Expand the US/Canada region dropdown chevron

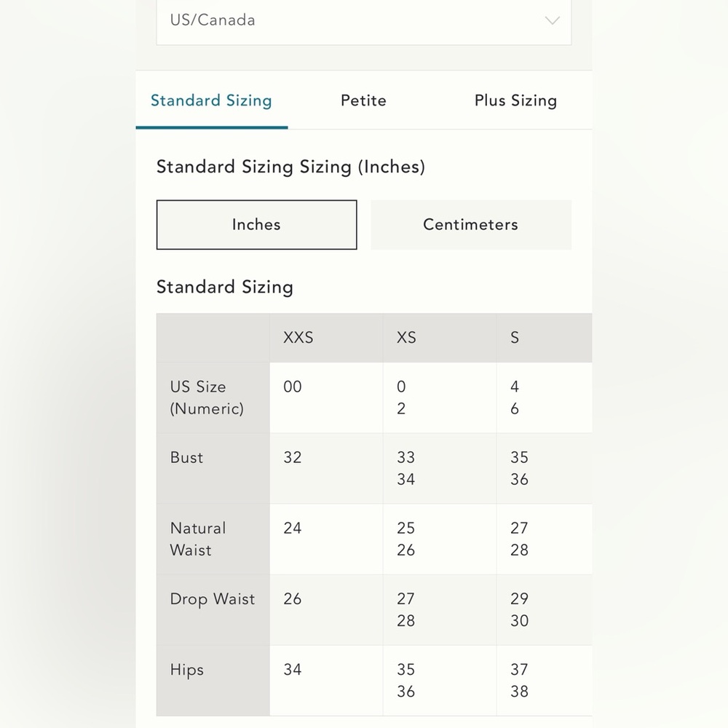(552, 20)
